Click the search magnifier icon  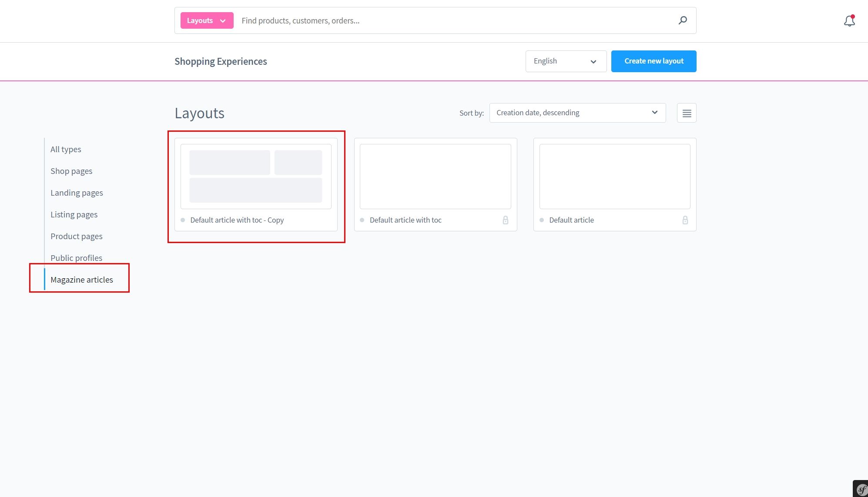pos(683,20)
